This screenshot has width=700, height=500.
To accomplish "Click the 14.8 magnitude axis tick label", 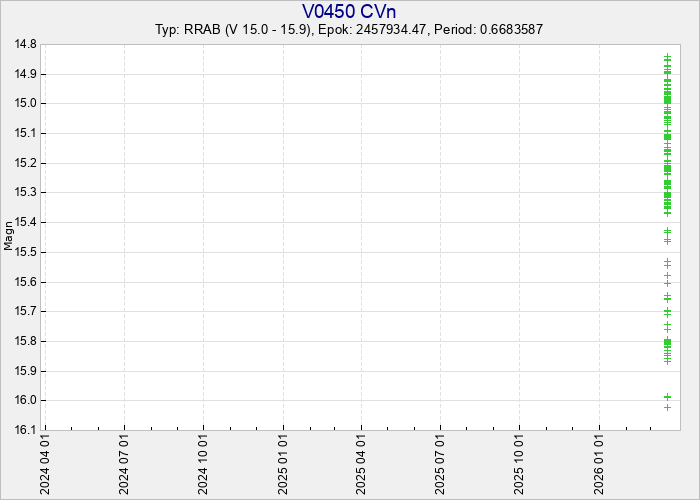I will tap(25, 44).
